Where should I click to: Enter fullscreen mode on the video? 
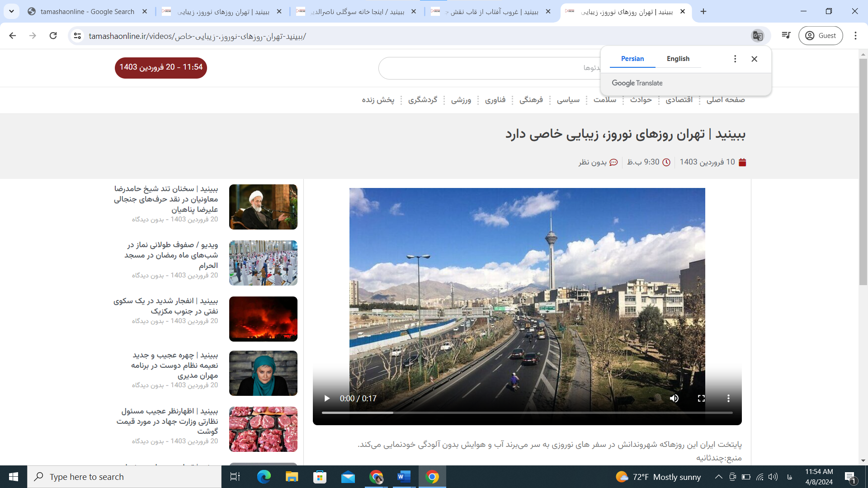click(701, 399)
